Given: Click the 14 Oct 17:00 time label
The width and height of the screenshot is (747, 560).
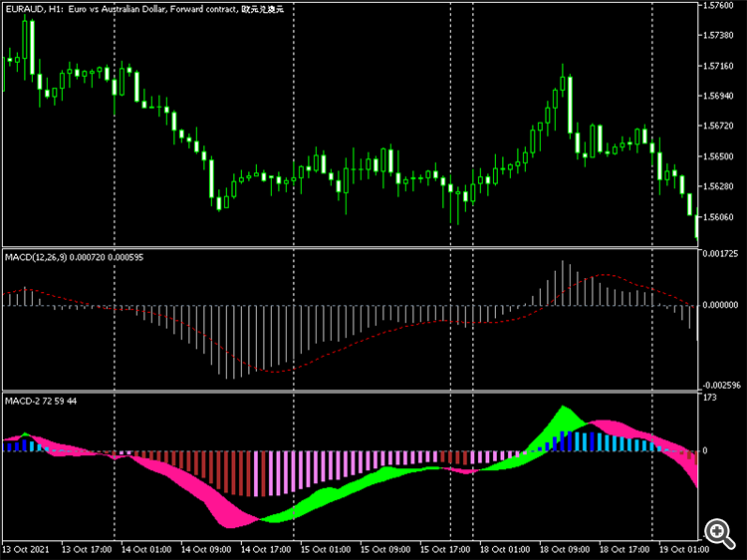Looking at the screenshot, I should [266, 549].
